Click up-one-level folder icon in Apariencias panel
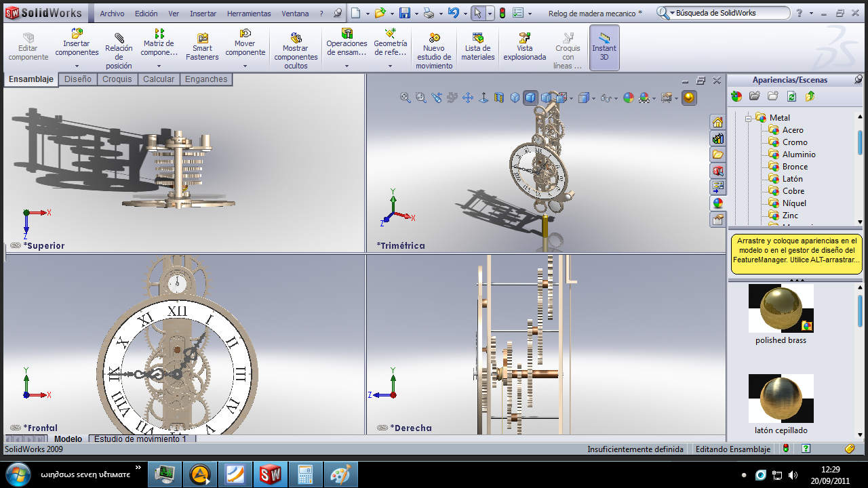Viewport: 868px width, 488px height. pyautogui.click(x=810, y=97)
